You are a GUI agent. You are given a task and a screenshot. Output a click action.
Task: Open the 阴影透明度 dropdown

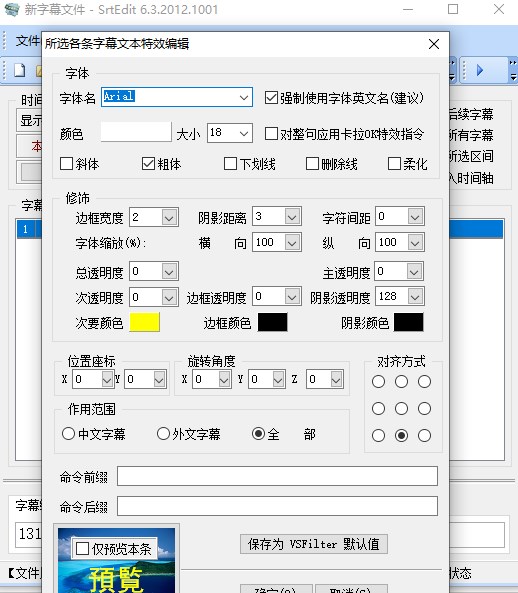point(415,296)
